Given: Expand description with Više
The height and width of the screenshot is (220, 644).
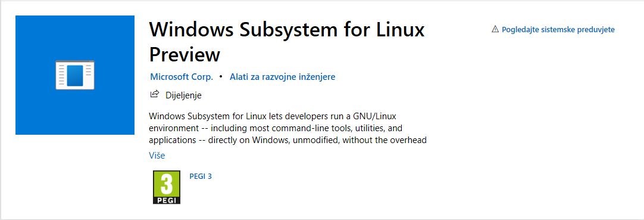Looking at the screenshot, I should [x=157, y=156].
